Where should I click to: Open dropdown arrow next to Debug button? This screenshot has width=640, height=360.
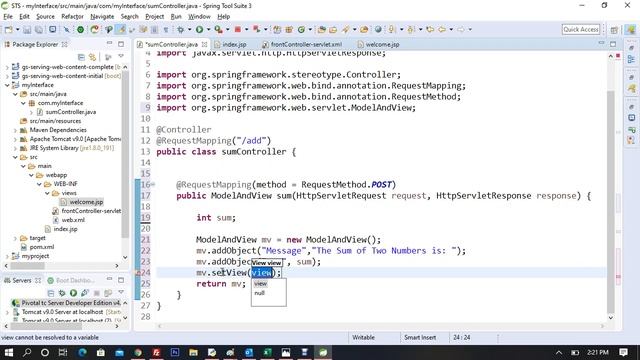click(189, 29)
